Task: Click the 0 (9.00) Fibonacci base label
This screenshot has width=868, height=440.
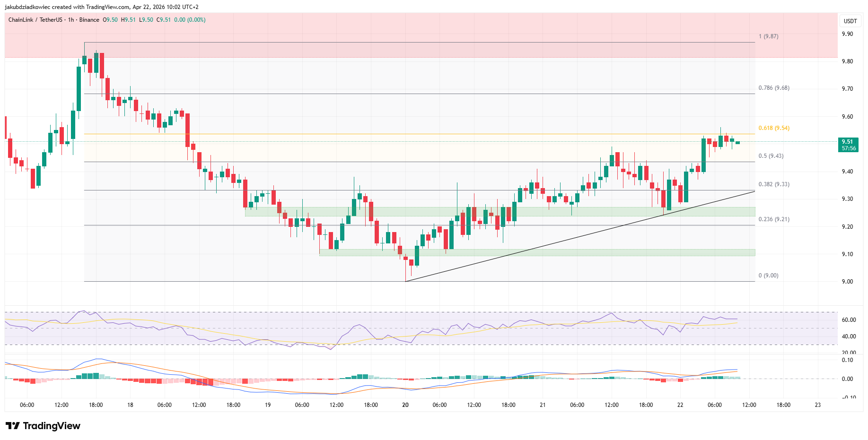Action: [x=768, y=276]
